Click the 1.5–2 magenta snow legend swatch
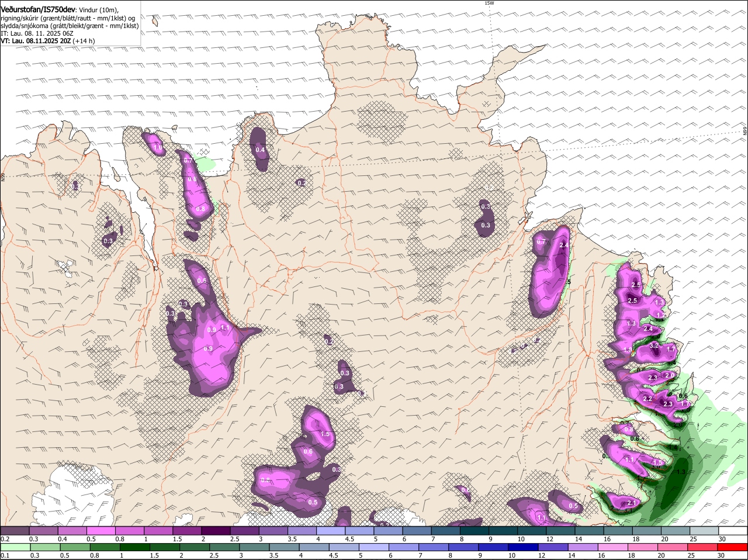The height and width of the screenshot is (560, 748). (x=187, y=531)
